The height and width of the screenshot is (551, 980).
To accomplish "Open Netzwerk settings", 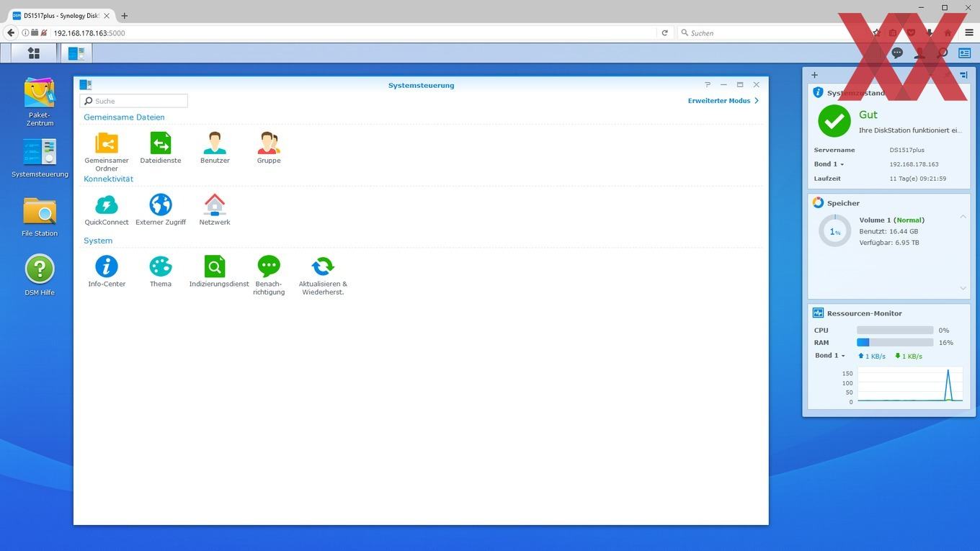I will click(x=215, y=210).
